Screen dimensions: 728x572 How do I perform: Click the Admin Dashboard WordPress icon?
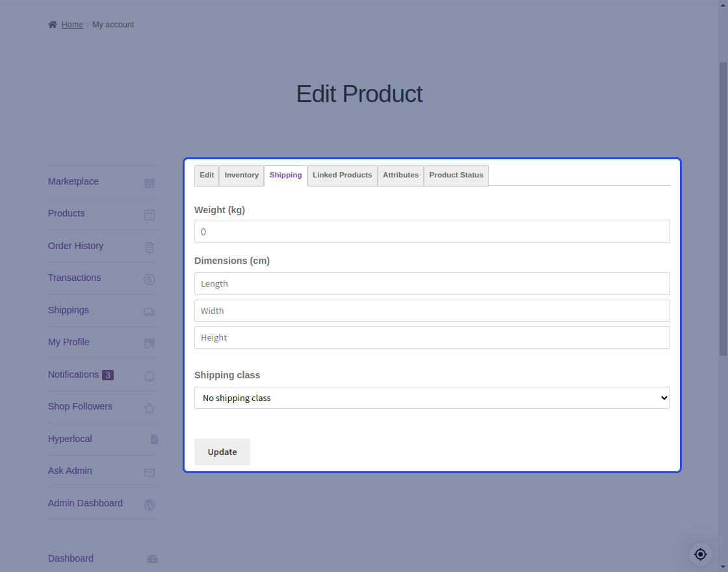[x=149, y=504]
